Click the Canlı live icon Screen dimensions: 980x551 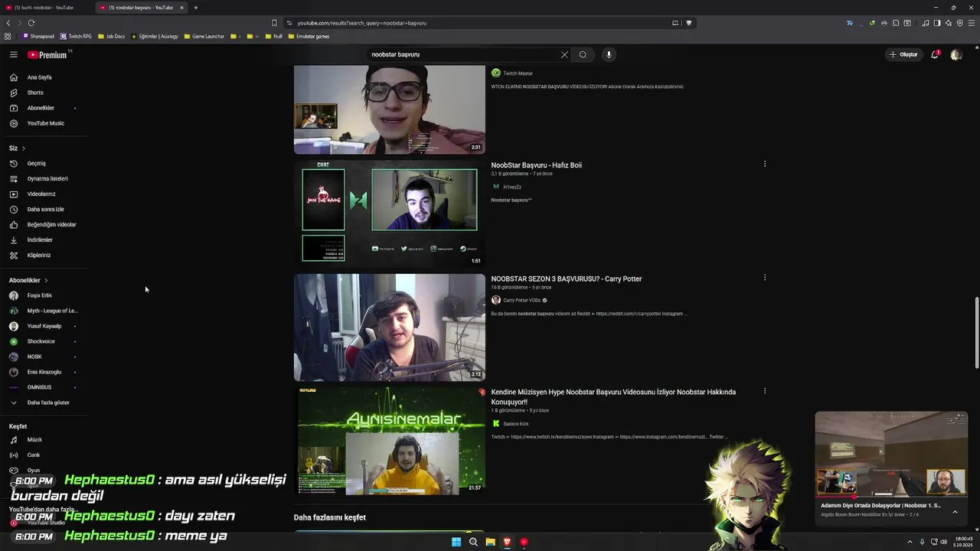click(13, 455)
